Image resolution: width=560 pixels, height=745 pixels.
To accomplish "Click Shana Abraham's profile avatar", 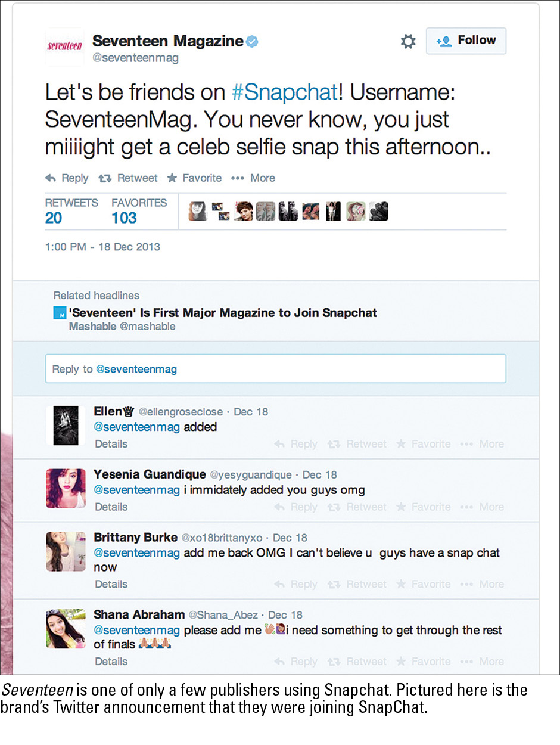I will 66,629.
